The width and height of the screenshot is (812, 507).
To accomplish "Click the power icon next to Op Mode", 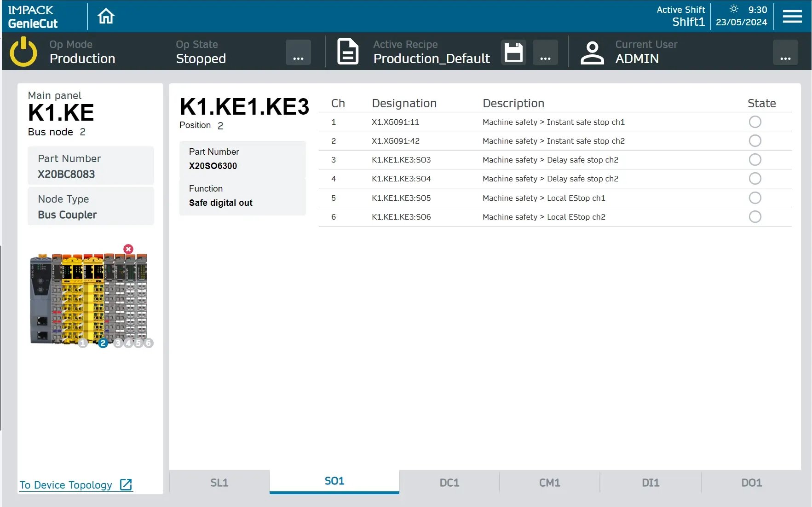I will pyautogui.click(x=23, y=52).
